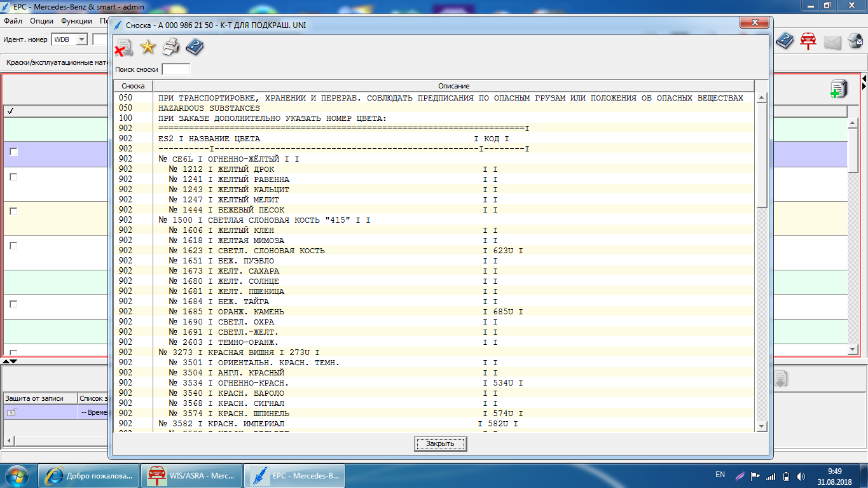
Task: Open the Windows Start menu
Action: 17,475
